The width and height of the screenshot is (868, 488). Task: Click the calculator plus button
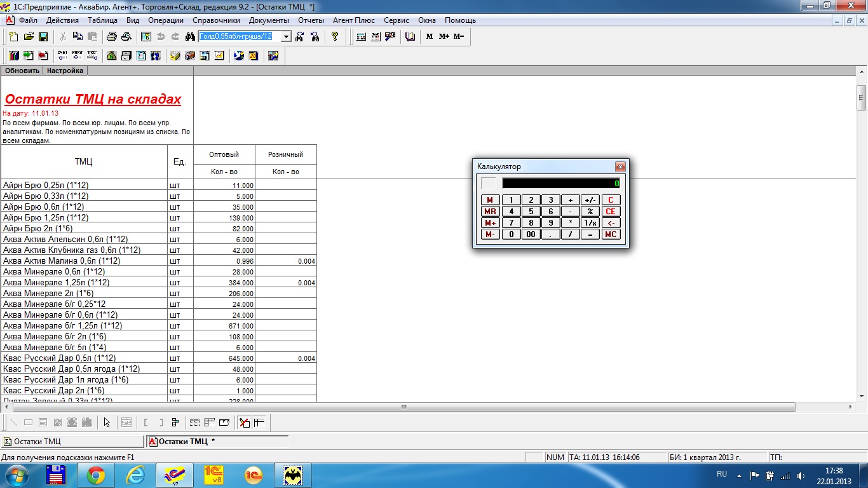[571, 200]
